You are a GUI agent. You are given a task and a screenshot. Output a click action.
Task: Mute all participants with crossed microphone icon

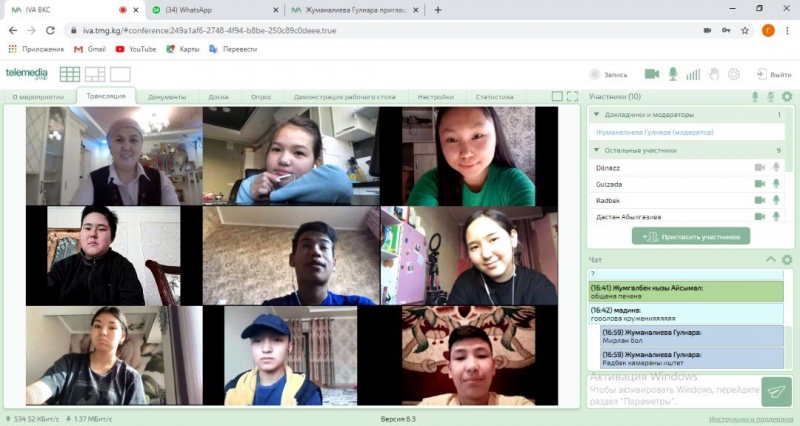tap(771, 96)
